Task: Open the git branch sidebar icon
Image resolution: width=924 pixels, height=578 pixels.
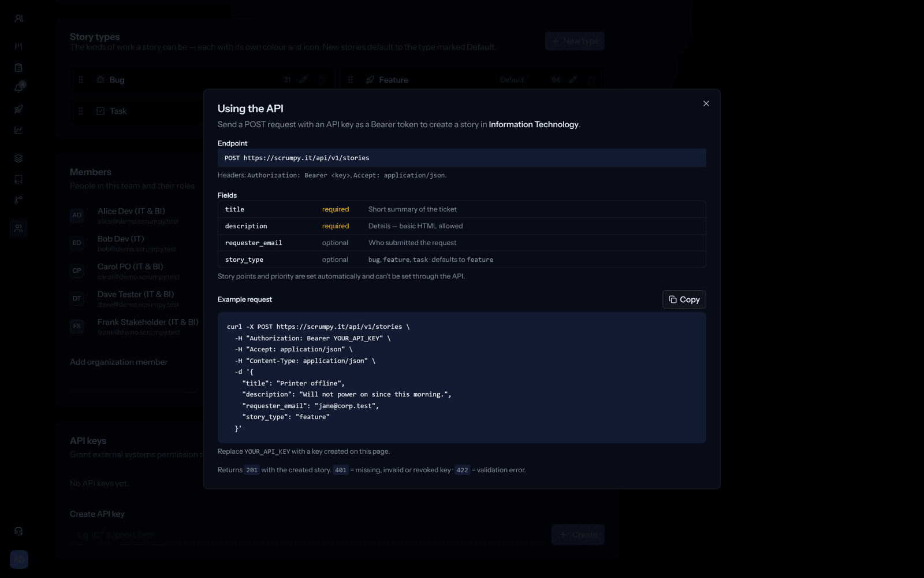Action: (x=19, y=200)
